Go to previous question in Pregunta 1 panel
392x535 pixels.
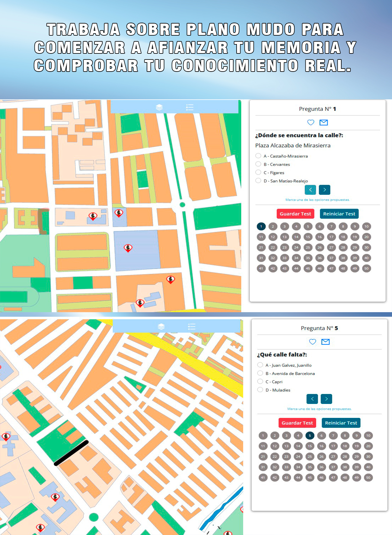click(310, 190)
